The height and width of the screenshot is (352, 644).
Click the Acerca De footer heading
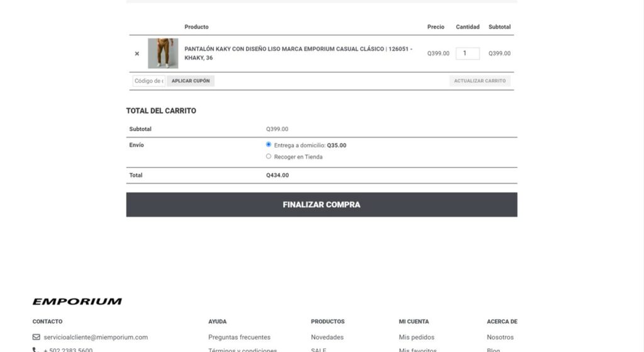click(502, 322)
